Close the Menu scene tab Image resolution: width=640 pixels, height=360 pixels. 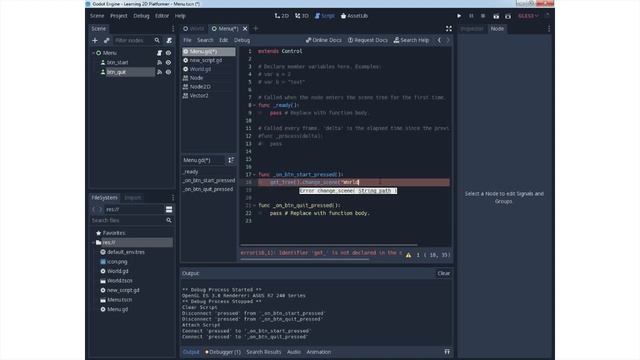245,29
